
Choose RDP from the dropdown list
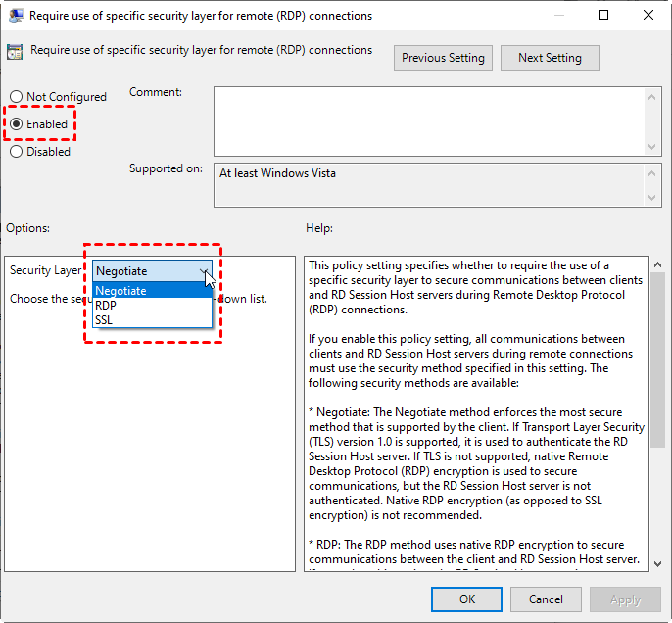point(152,306)
